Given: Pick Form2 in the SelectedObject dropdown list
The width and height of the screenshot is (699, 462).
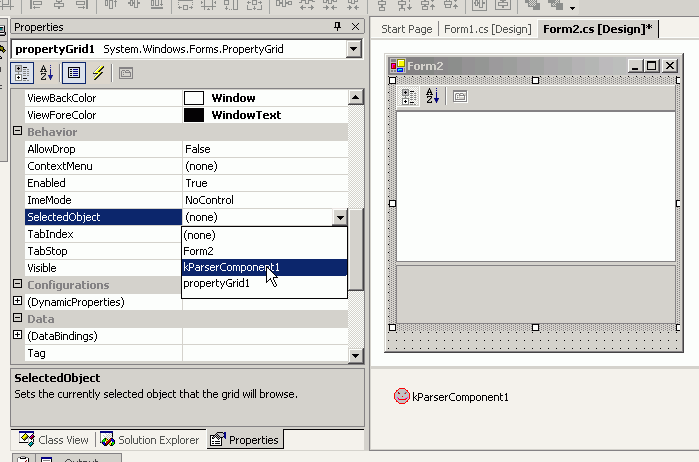Looking at the screenshot, I should (x=198, y=251).
